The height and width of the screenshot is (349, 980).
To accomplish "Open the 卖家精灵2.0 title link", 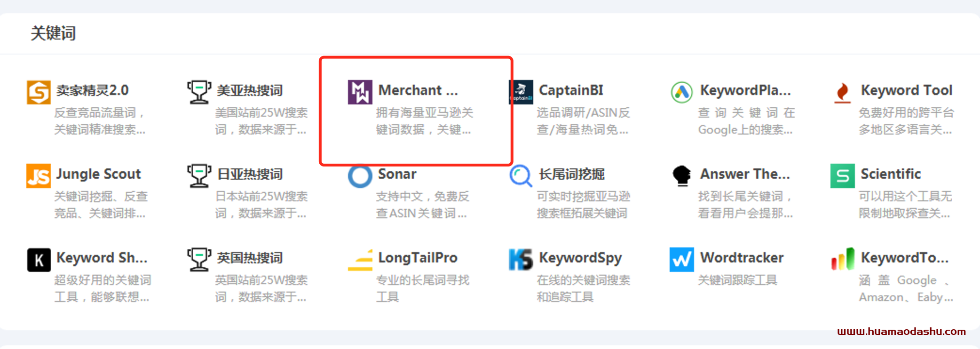I will coord(92,90).
